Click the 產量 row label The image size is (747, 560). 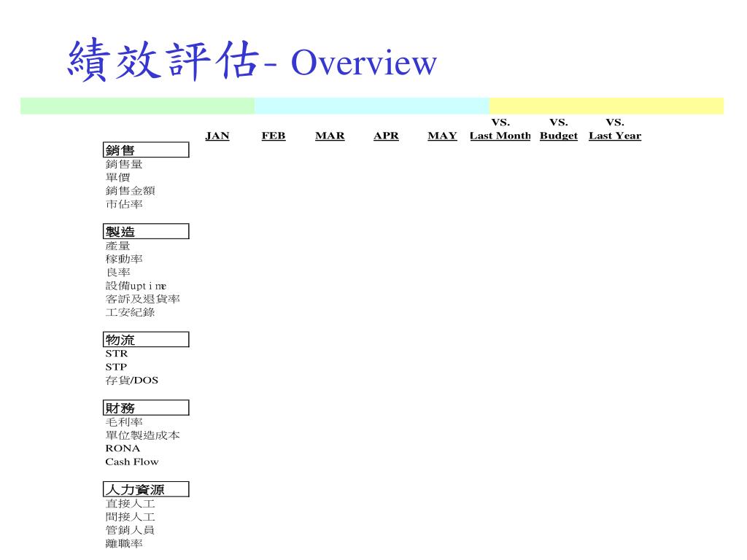(117, 246)
